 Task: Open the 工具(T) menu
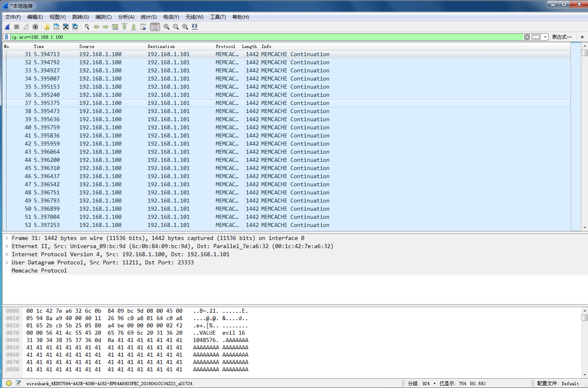218,17
